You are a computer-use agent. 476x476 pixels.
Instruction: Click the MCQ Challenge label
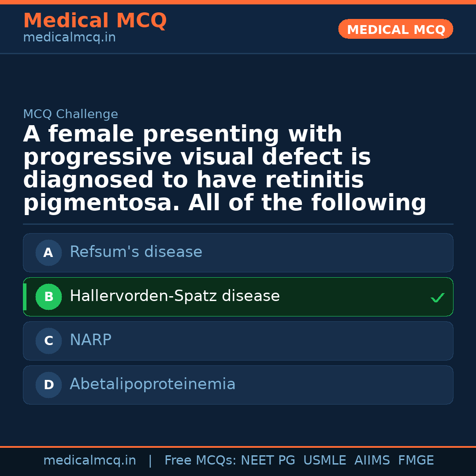point(71,115)
